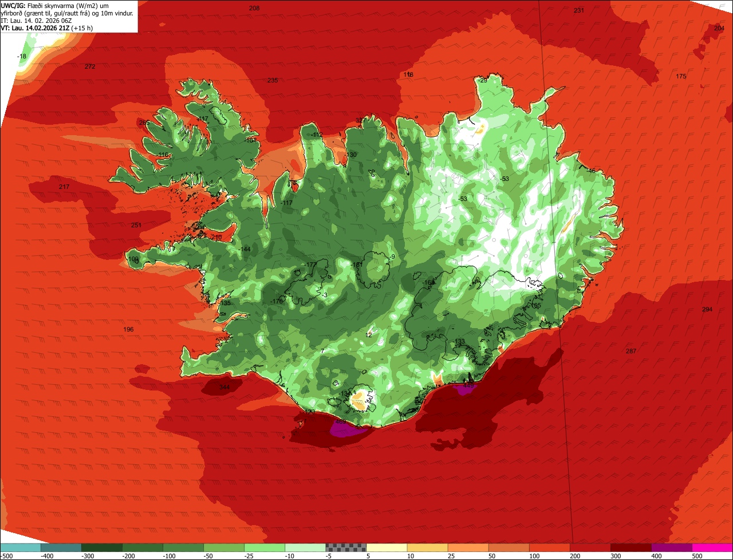Pick the orange swatch between 50 and 100
The image size is (733, 560).
(509, 547)
